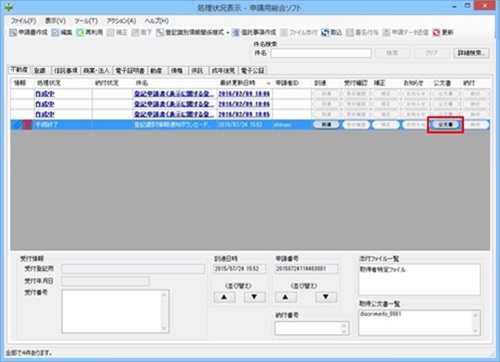Sort by the 最終更新日時 column header
Image resolution: width=500 pixels, height=362 pixels.
245,83
